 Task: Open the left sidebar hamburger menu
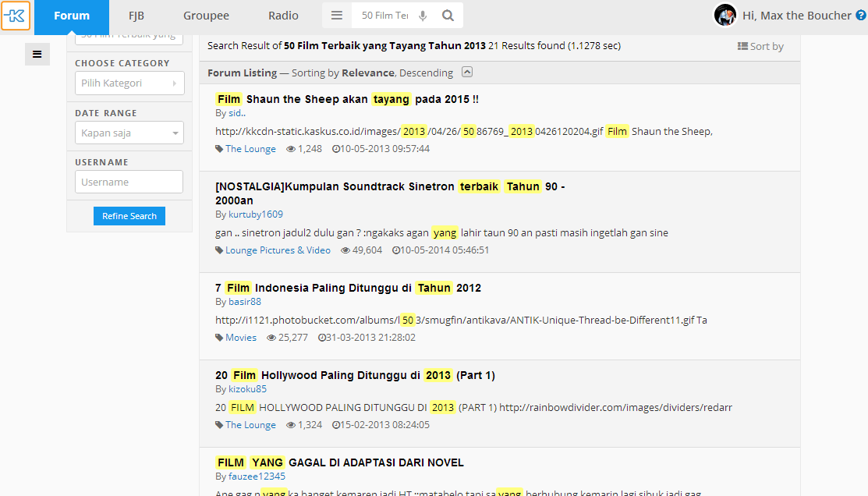[37, 54]
